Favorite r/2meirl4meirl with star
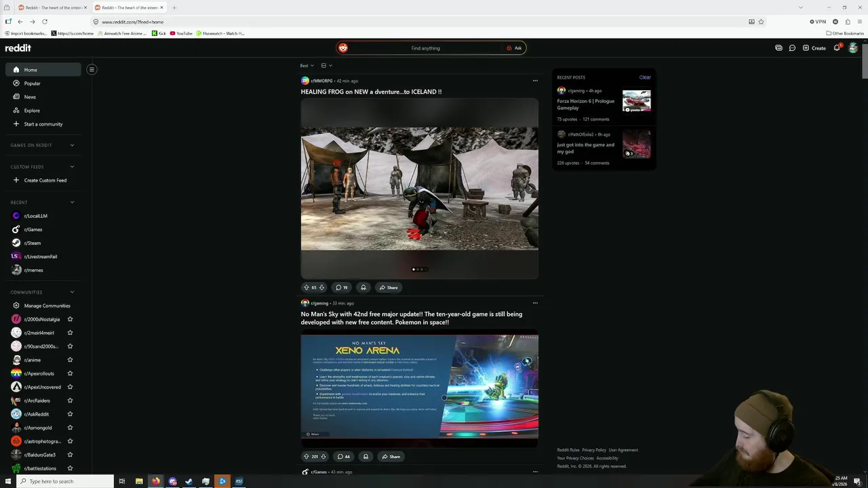This screenshot has height=488, width=868. (x=70, y=333)
